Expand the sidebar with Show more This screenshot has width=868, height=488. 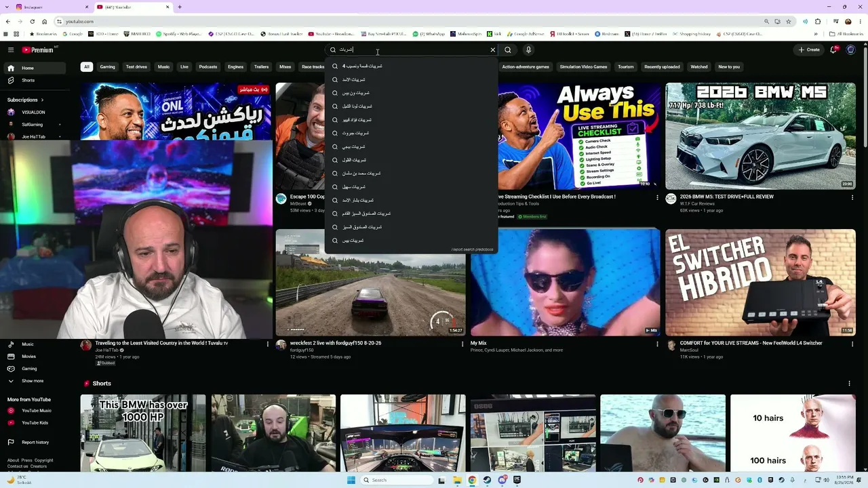[33, 381]
